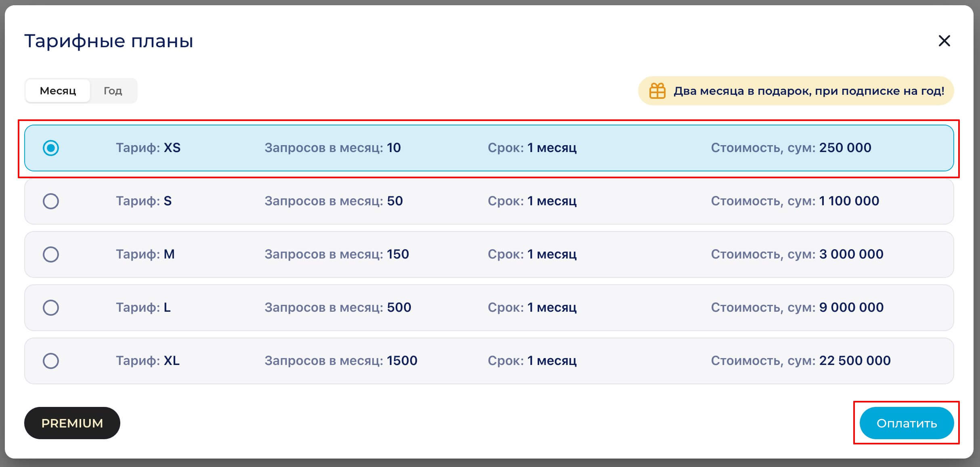
Task: Select the S tariff radio button
Action: 51,201
